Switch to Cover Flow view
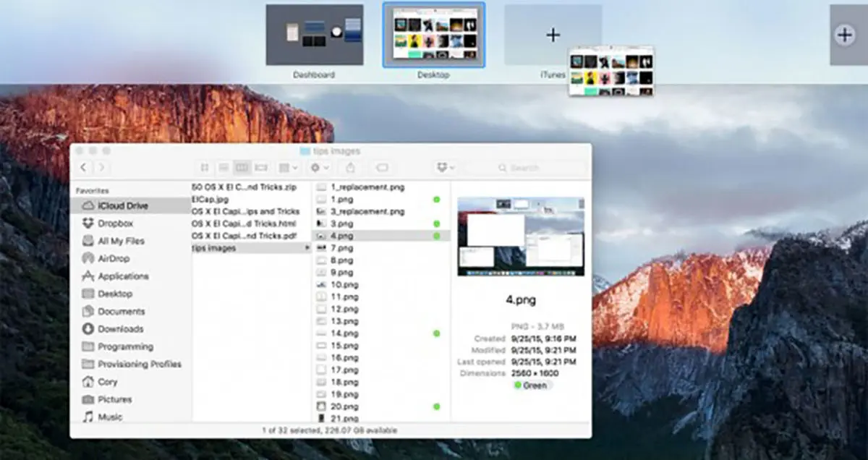Screen dimensions: 868x460 [x=261, y=166]
